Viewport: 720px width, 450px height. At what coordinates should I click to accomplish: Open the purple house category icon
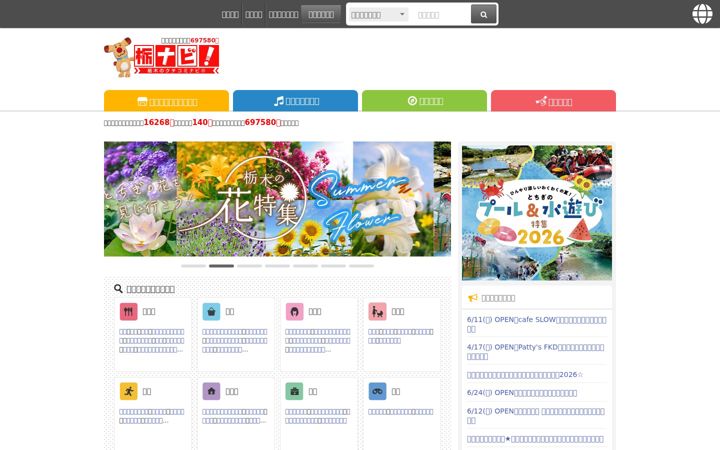[x=211, y=392]
